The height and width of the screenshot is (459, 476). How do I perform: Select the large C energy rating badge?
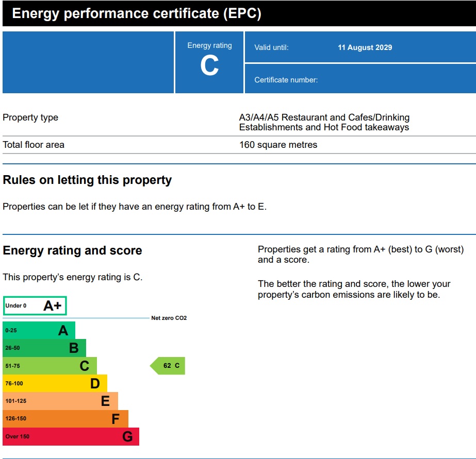coord(209,62)
